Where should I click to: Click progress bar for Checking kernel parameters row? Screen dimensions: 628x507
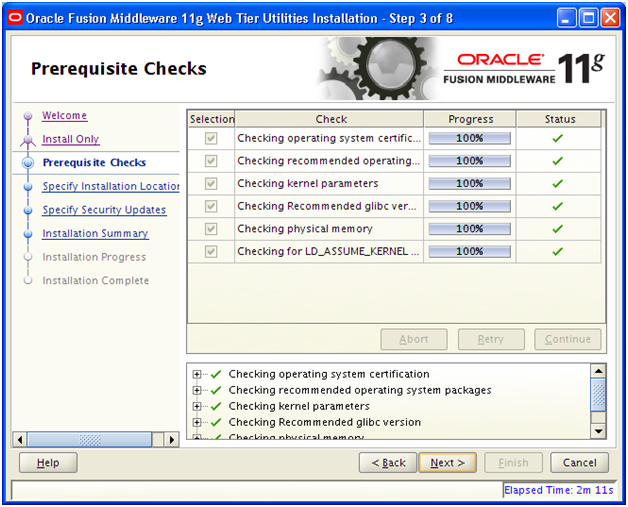[x=470, y=184]
